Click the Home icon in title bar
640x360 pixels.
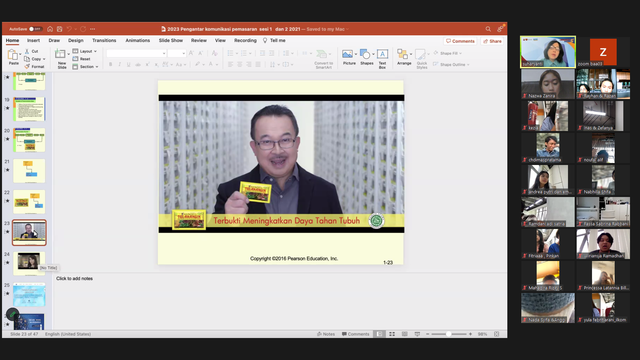[50, 29]
